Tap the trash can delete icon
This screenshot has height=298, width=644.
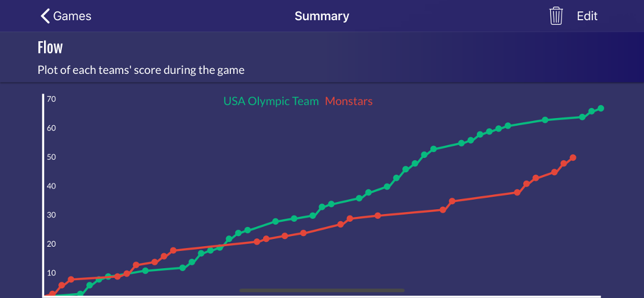point(556,16)
